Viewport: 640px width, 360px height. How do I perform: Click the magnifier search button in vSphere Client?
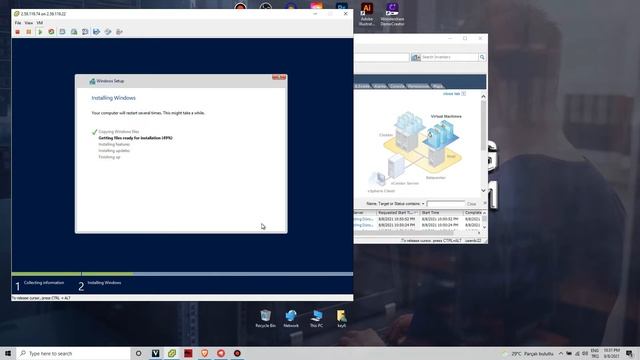pyautogui.click(x=482, y=57)
